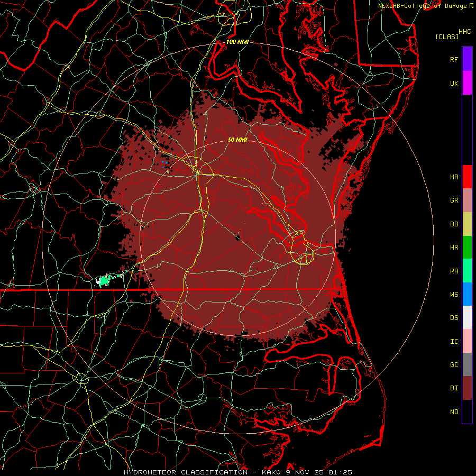This screenshot has height=476, width=476.
Task: Click the BD yellow legend swatch
Action: click(467, 224)
